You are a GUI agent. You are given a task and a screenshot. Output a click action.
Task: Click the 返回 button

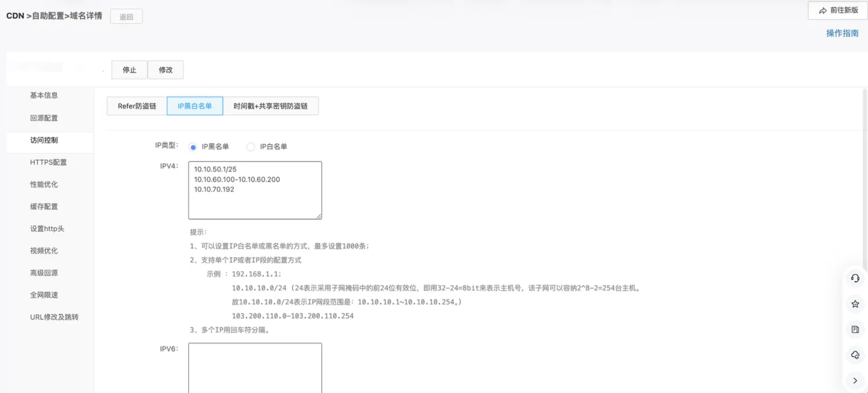point(126,17)
